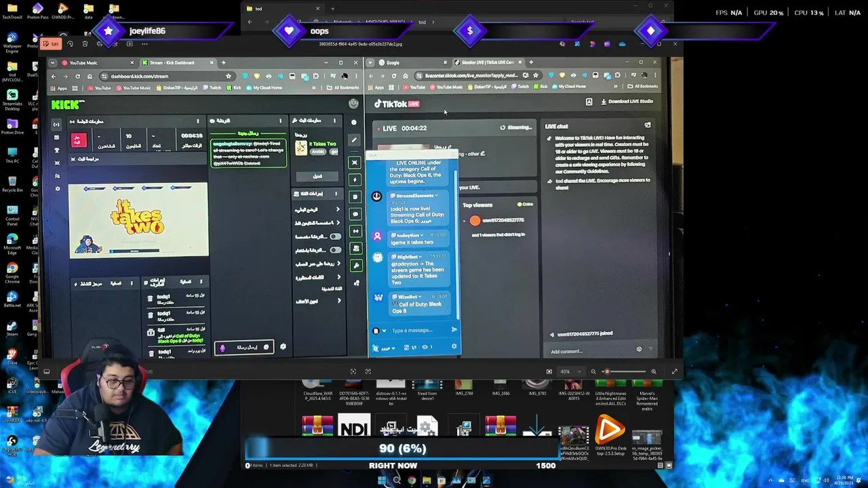Open Twitch bookmark in Kick window

tap(213, 87)
